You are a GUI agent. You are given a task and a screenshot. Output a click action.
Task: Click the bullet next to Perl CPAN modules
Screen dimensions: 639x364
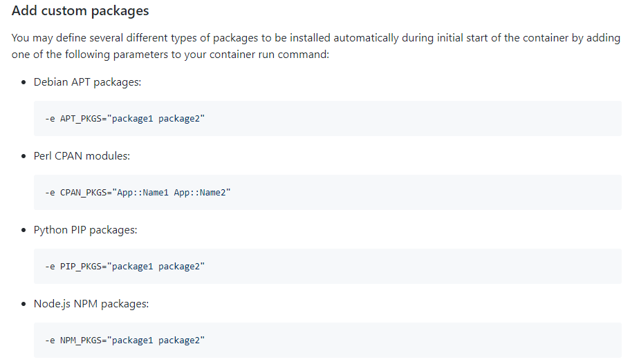[24, 156]
